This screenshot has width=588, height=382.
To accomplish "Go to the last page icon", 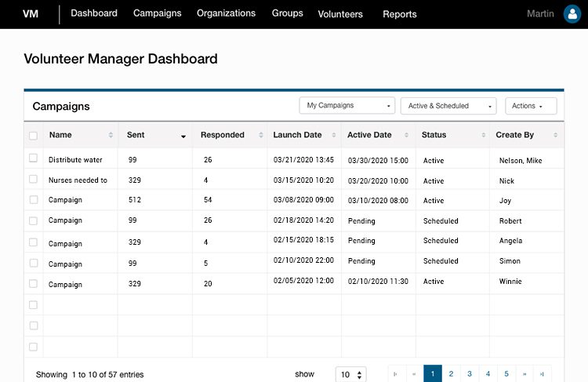I will click(x=543, y=373).
